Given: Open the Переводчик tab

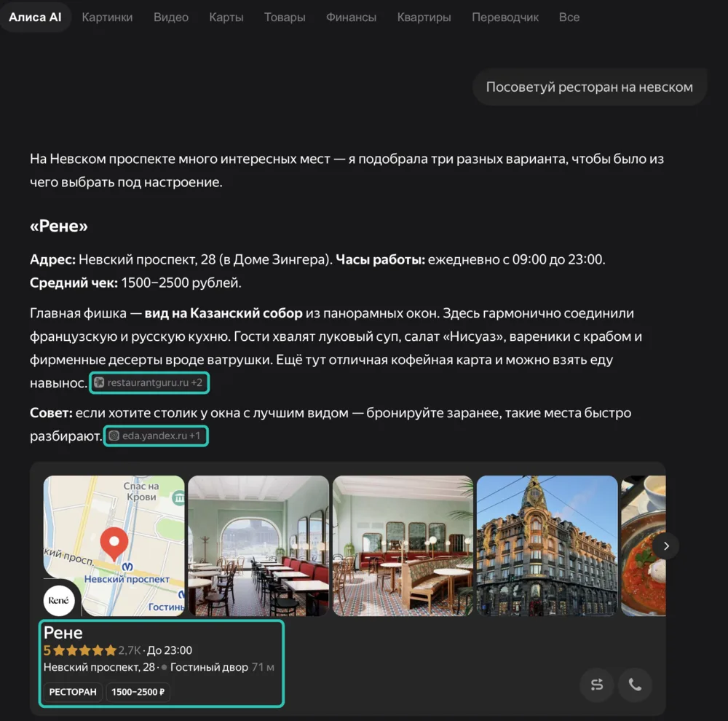Looking at the screenshot, I should (505, 17).
